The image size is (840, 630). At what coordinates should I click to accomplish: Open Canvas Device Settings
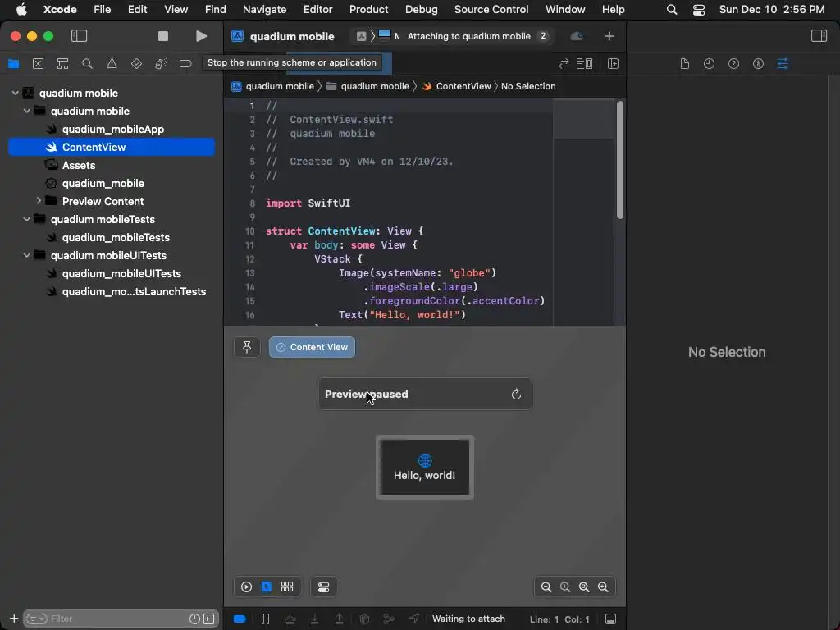(323, 587)
